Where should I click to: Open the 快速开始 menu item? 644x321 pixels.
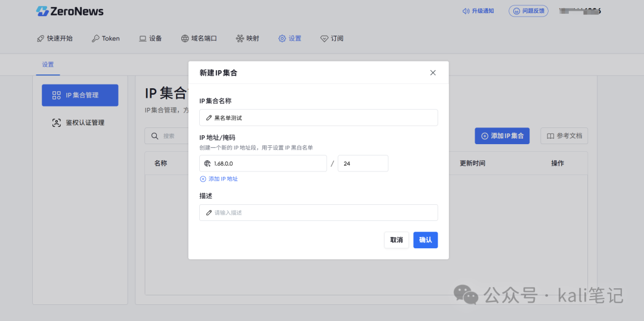tap(54, 38)
